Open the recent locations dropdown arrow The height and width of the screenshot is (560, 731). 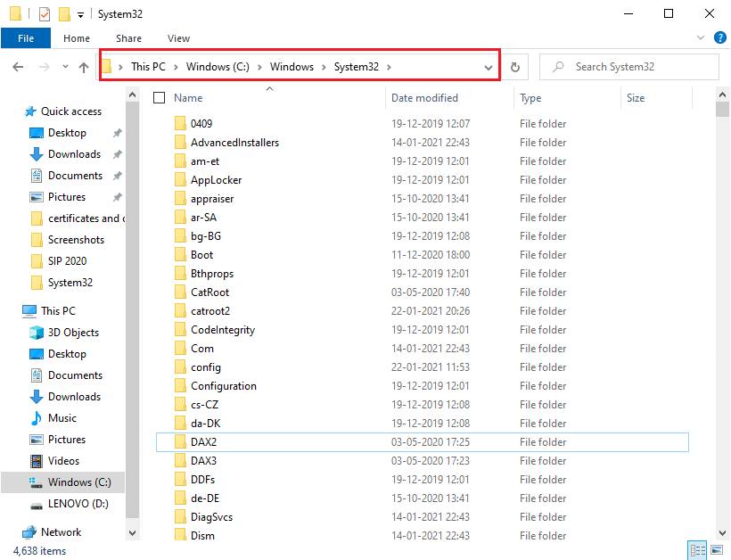[x=65, y=67]
